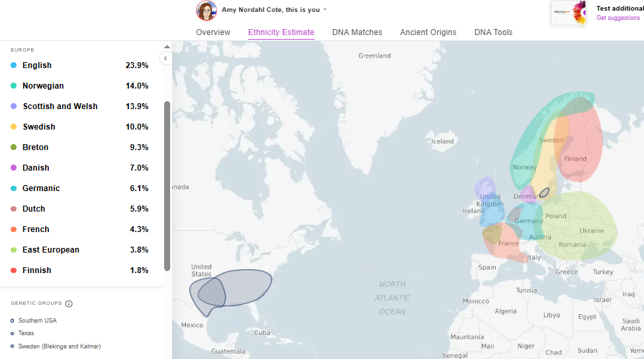Click the Genetic Groups info icon
The width and height of the screenshot is (644, 359).
point(69,303)
